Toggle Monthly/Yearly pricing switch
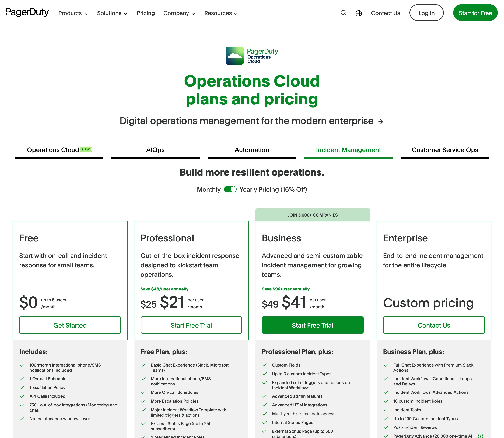 230,189
